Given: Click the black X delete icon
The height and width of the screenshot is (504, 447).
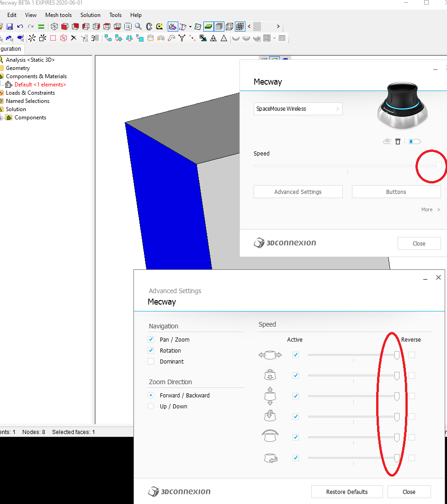Looking at the screenshot, I should click(x=74, y=38).
